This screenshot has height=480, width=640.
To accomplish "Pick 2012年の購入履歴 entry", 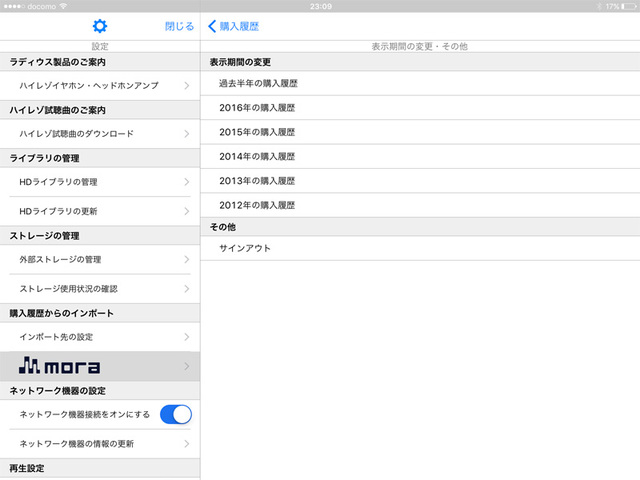I will click(420, 205).
